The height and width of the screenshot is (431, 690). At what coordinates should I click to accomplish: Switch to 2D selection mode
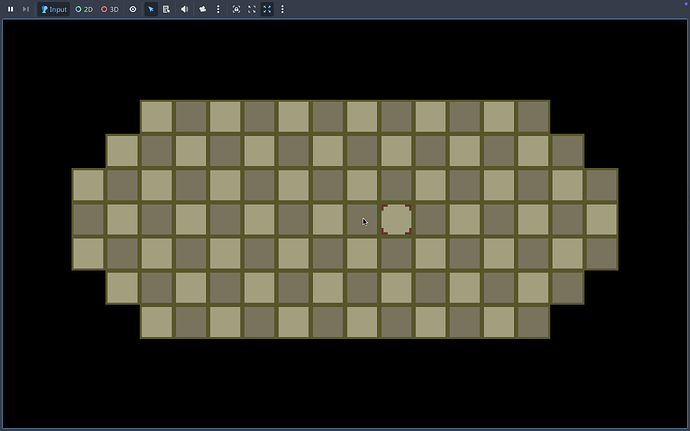(x=84, y=9)
